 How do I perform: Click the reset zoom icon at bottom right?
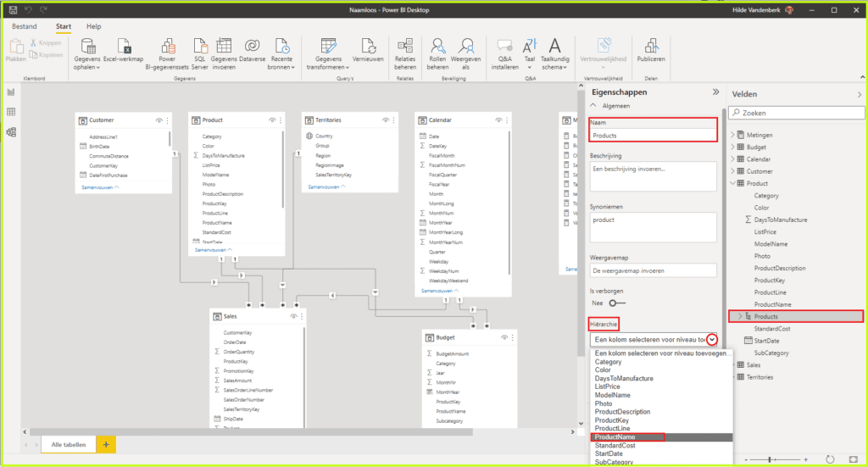(829, 459)
